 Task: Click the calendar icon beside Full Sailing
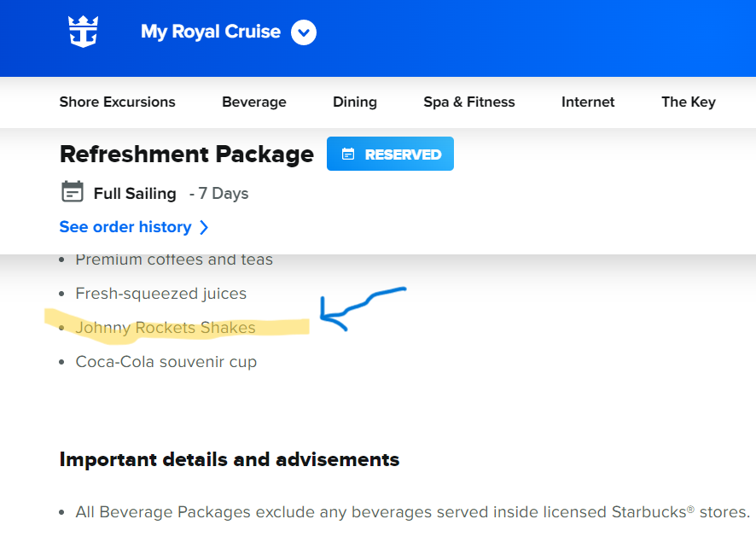[73, 191]
